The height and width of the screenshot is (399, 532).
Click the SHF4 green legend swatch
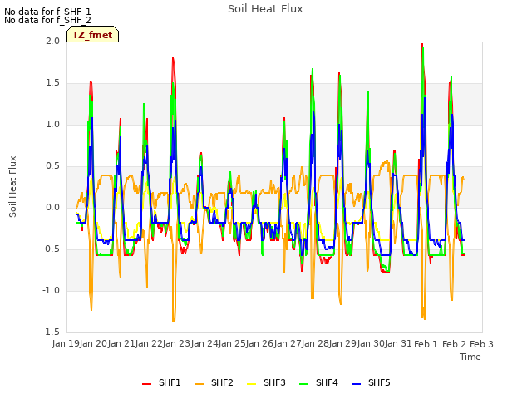click(x=304, y=384)
